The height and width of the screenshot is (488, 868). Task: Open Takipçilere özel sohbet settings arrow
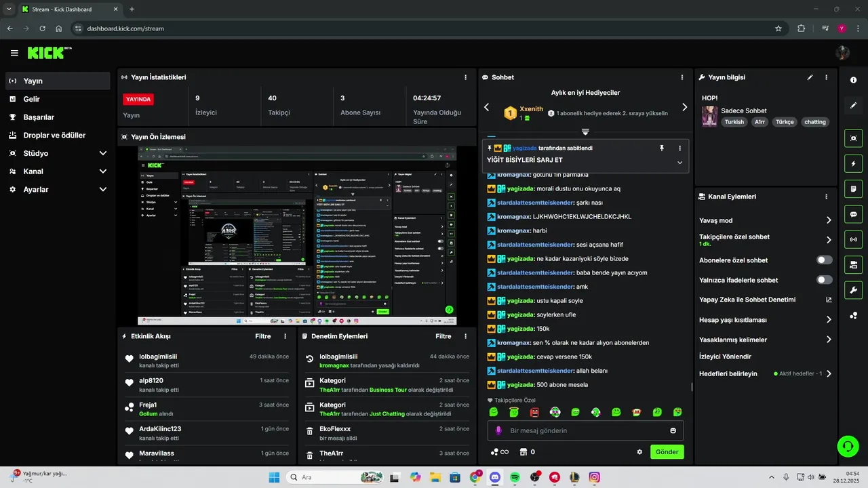tap(829, 240)
